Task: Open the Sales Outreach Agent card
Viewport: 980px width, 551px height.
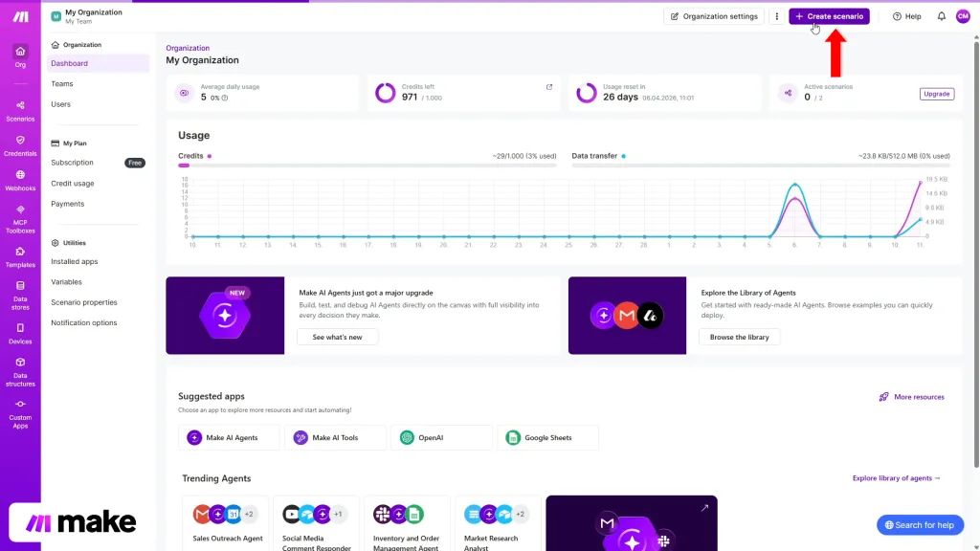Action: [x=226, y=523]
